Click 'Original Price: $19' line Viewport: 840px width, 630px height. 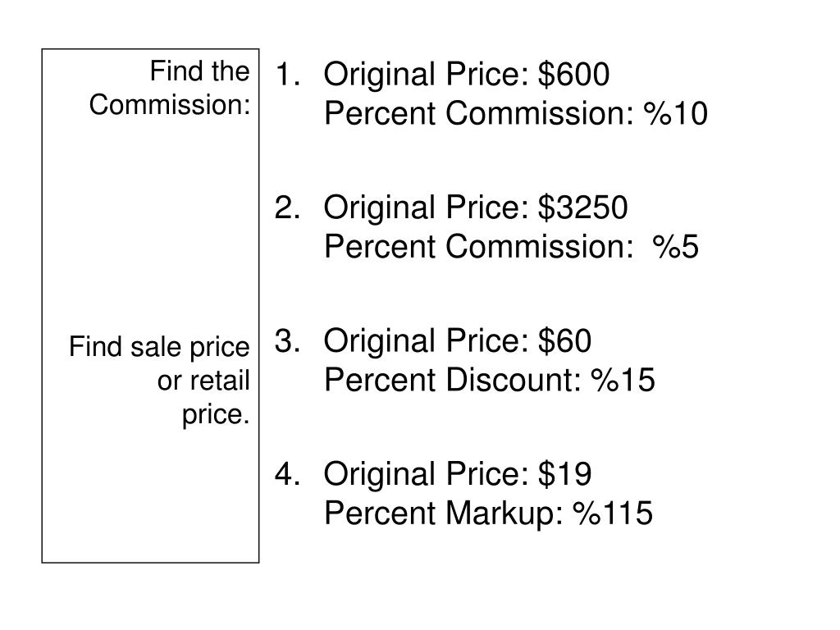[458, 475]
